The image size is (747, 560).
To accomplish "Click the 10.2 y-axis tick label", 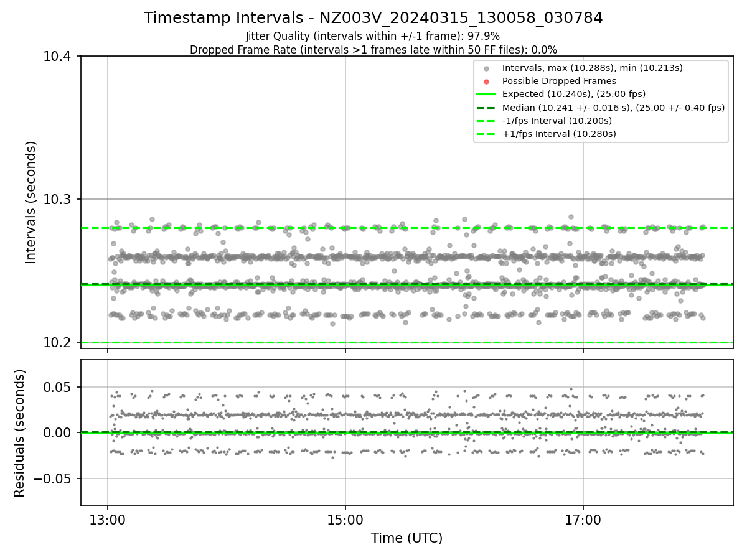I will tap(58, 343).
